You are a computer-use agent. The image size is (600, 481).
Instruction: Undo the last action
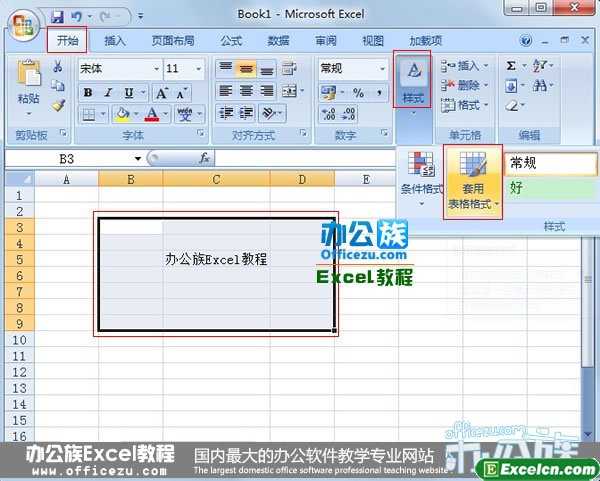[x=77, y=16]
